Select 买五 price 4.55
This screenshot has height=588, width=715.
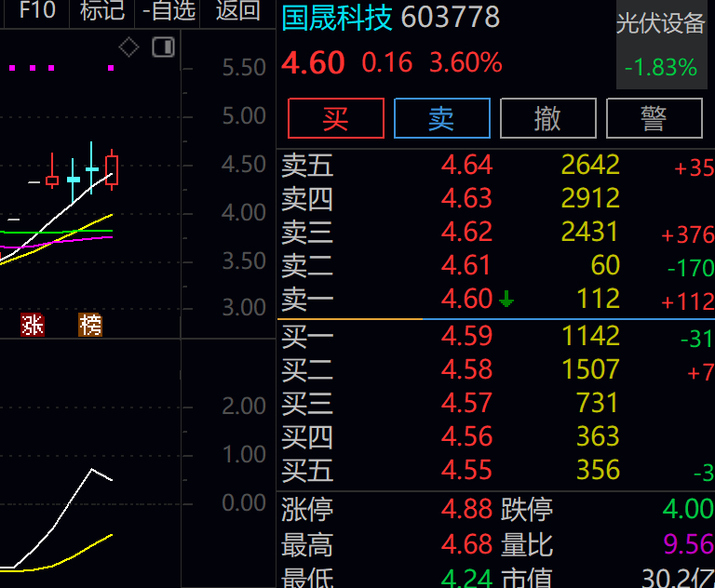[467, 470]
